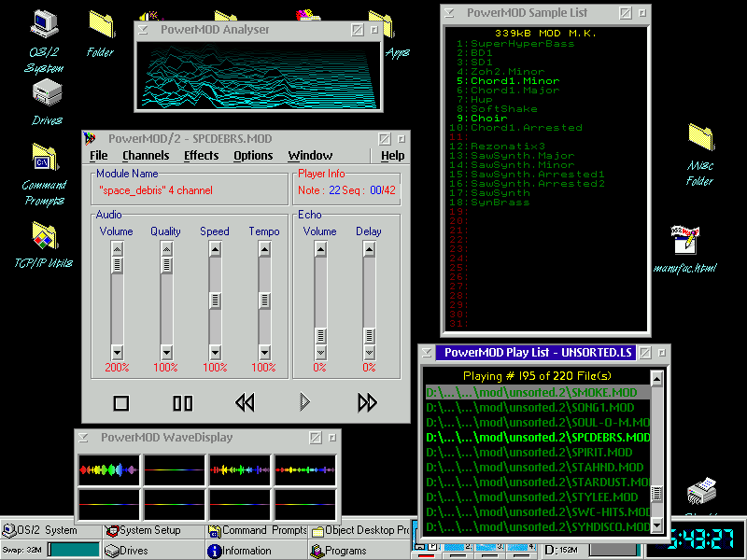Click Audio Volume slider up arrow
This screenshot has width=747, height=560.
click(x=118, y=249)
